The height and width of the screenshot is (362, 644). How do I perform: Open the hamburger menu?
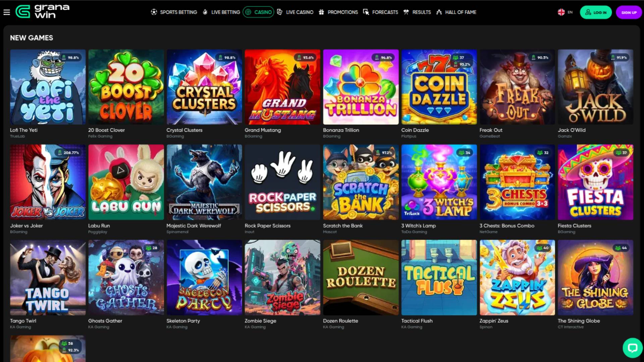click(x=7, y=12)
